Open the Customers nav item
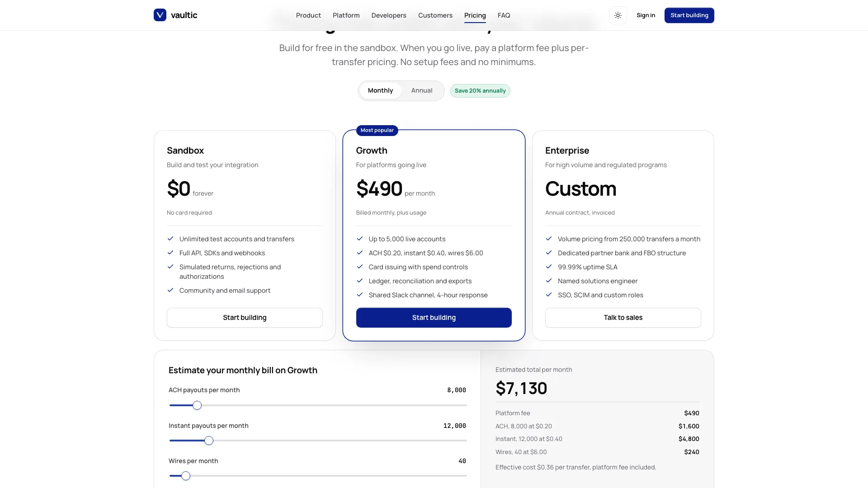Image resolution: width=868 pixels, height=488 pixels. point(435,15)
